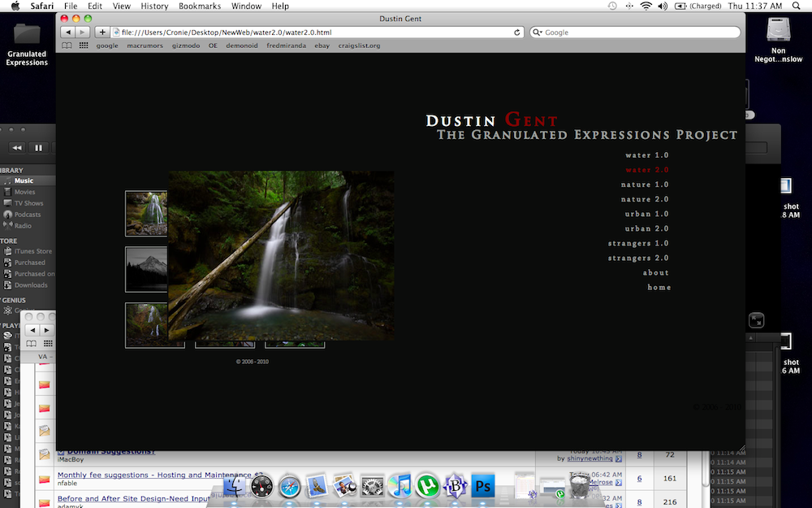Pause playback in iTunes

pyautogui.click(x=38, y=148)
